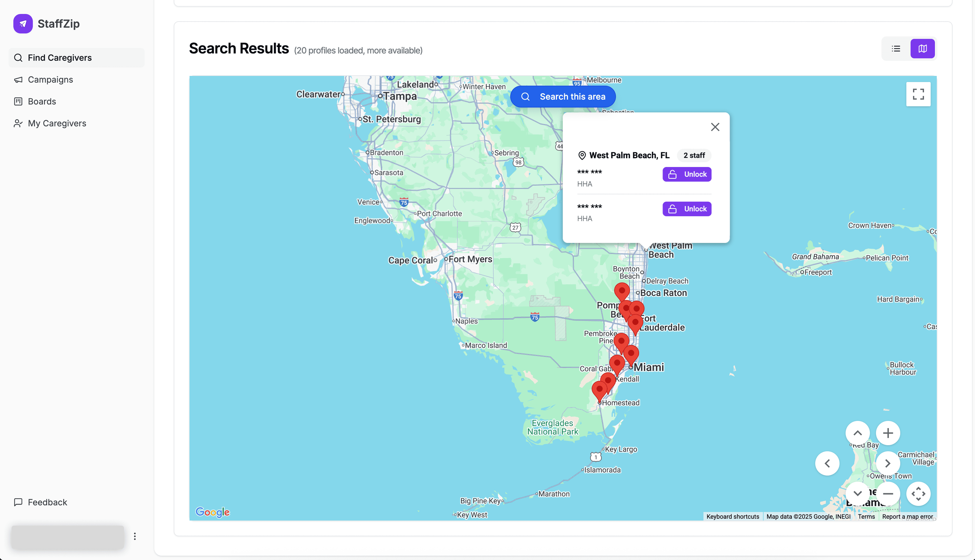Select the My Caregivers person icon
This screenshot has width=975, height=560.
(x=18, y=123)
